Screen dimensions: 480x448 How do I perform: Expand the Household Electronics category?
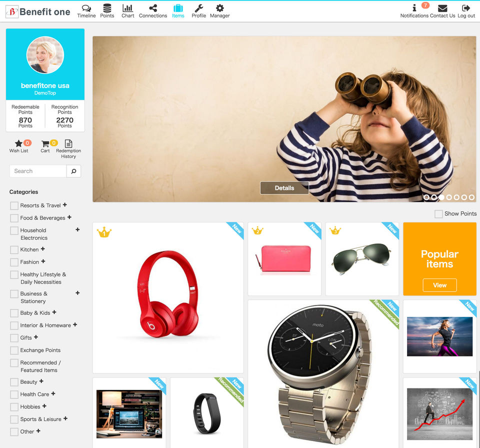tap(77, 229)
